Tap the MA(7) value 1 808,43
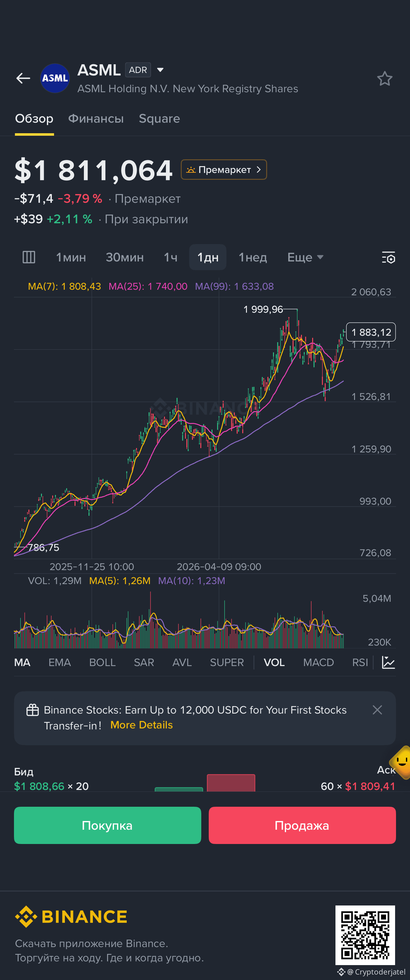The width and height of the screenshot is (410, 980). 64,286
